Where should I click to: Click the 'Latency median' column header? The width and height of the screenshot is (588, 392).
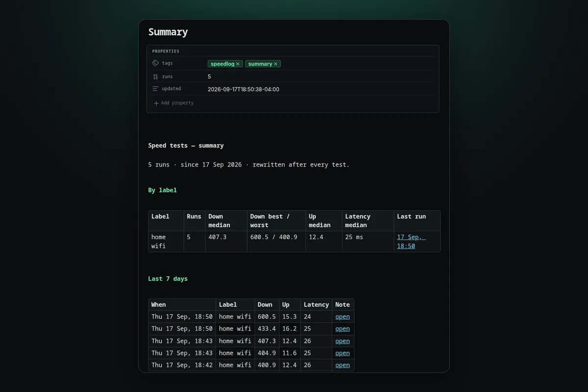(368, 221)
